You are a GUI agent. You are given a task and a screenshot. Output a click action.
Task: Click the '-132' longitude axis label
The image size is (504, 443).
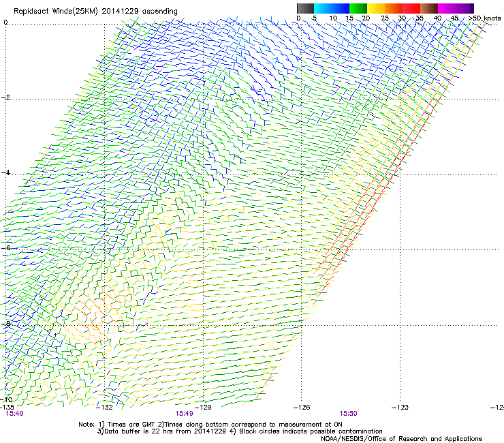[x=105, y=408]
